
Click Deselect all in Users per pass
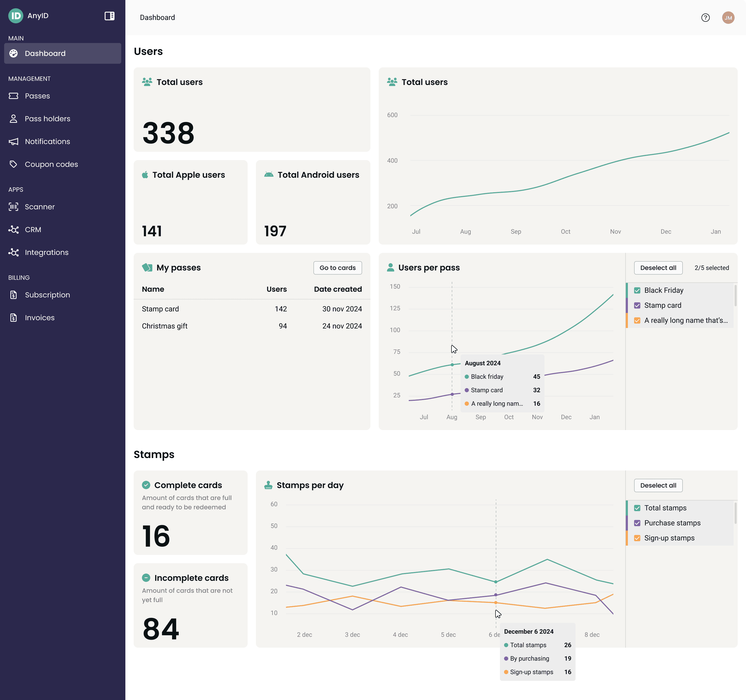(658, 268)
